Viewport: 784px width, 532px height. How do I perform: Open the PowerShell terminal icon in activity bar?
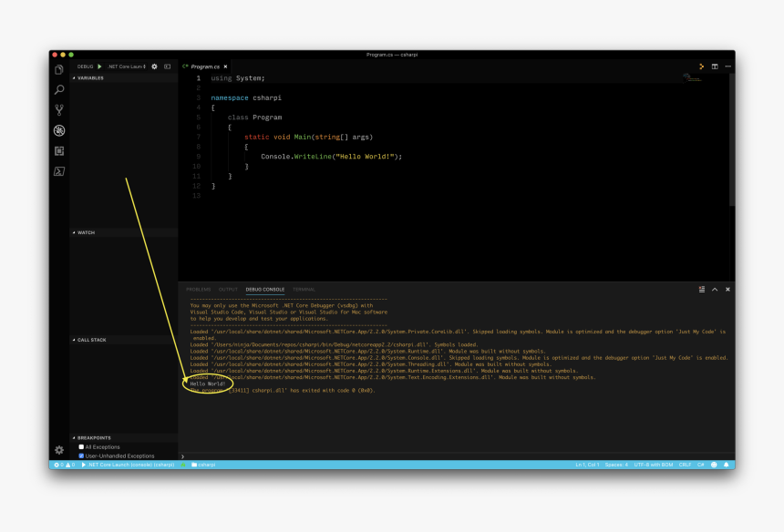(59, 171)
